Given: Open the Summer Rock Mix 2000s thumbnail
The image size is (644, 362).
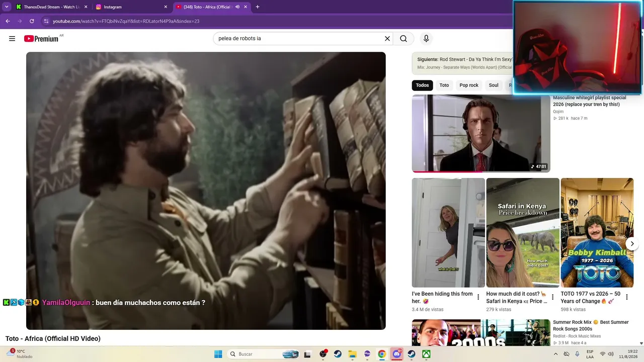Looking at the screenshot, I should tap(481, 332).
